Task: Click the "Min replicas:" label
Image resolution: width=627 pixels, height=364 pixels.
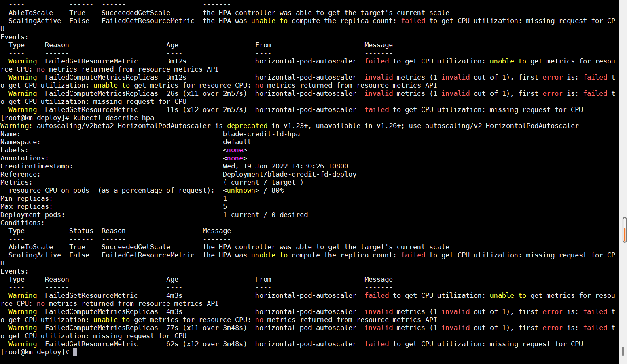Action: coord(27,198)
